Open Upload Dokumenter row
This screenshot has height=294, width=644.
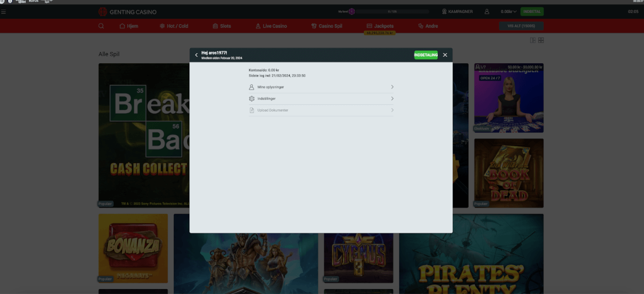(321, 111)
